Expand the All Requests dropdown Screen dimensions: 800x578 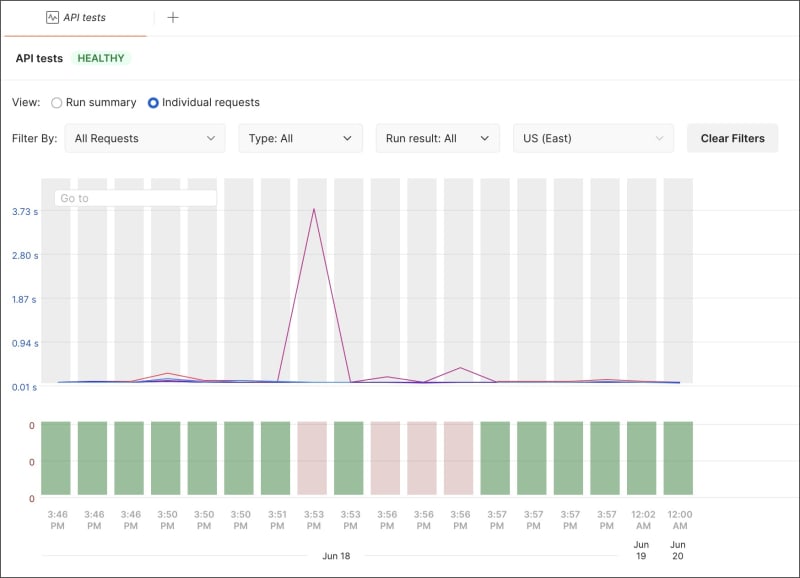coord(145,138)
